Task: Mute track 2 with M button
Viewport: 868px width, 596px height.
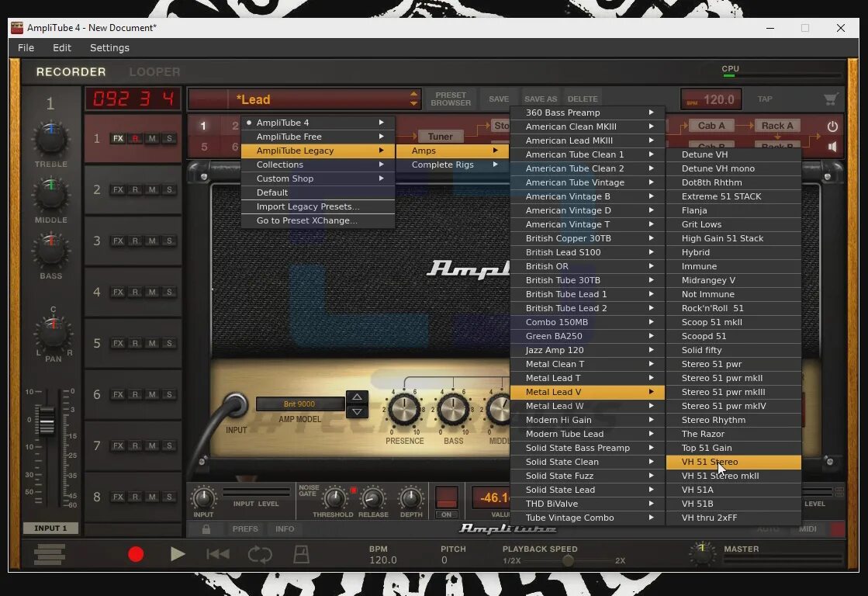Action: 152,189
